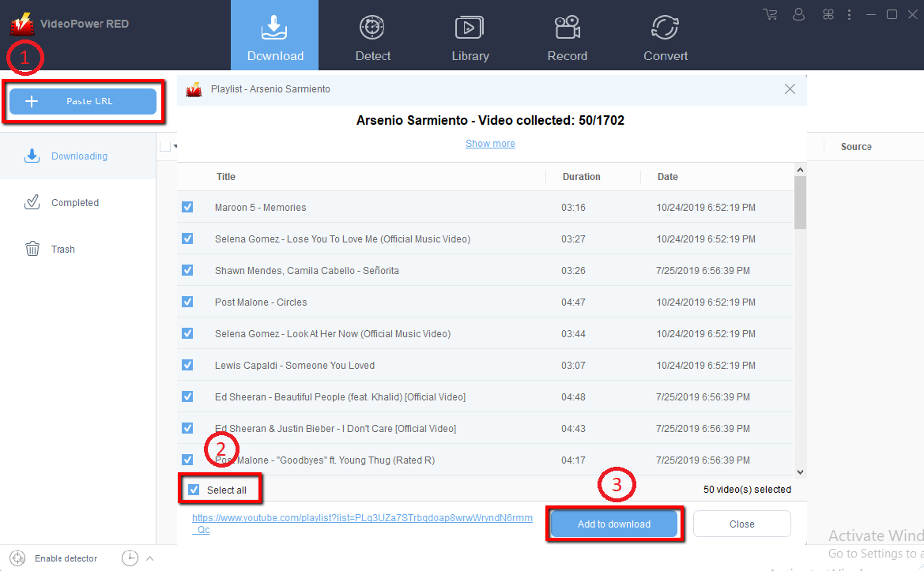Screen dimensions: 924x571
Task: Click the Trash bin icon
Action: tap(32, 249)
